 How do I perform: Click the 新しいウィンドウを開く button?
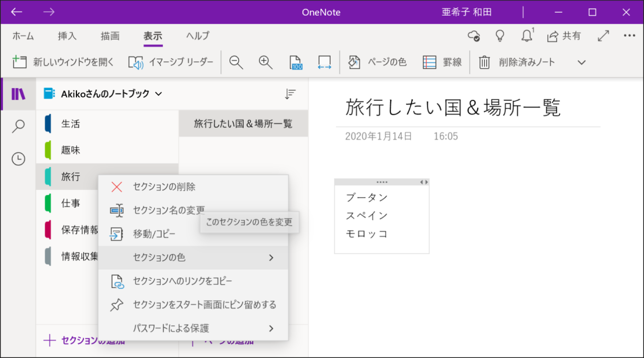click(x=64, y=62)
